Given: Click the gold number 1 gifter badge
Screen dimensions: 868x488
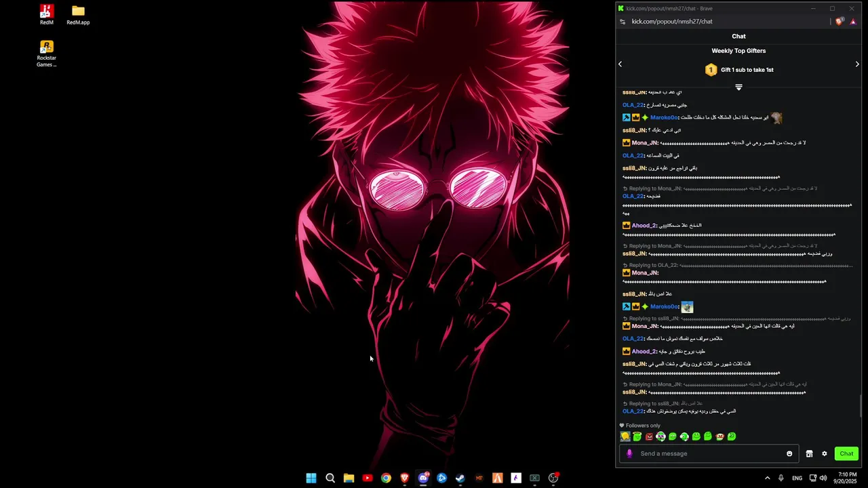Looking at the screenshot, I should pyautogui.click(x=711, y=70).
